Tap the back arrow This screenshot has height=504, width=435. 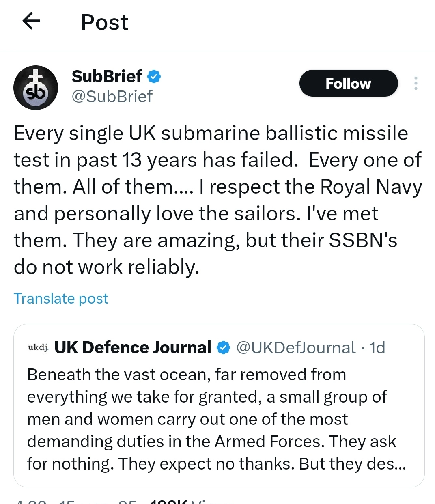[31, 21]
